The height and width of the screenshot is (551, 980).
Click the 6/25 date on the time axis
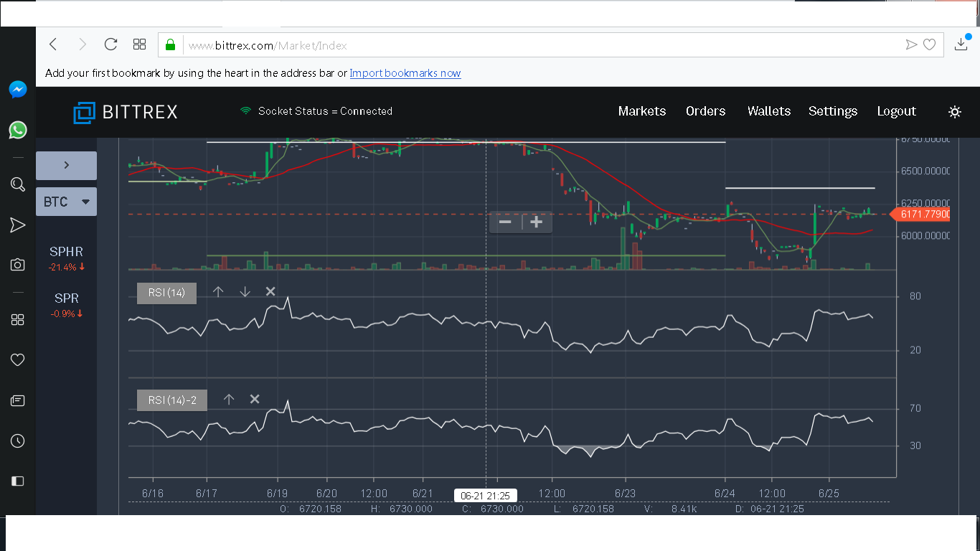[829, 494]
